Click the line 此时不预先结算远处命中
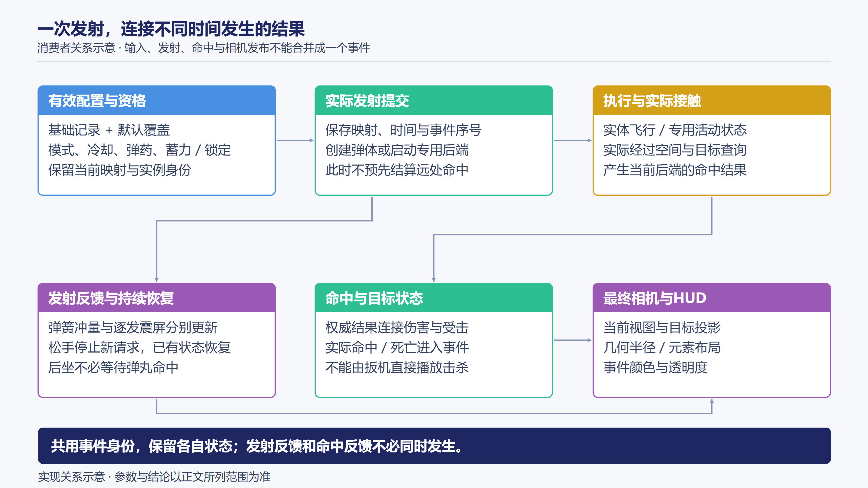Screen dimensions: 868x488 point(397,170)
